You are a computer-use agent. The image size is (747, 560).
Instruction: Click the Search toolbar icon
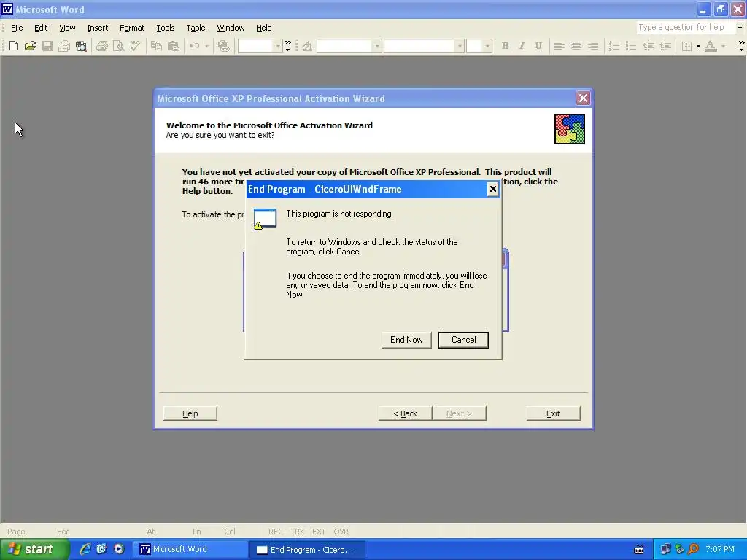[82, 46]
